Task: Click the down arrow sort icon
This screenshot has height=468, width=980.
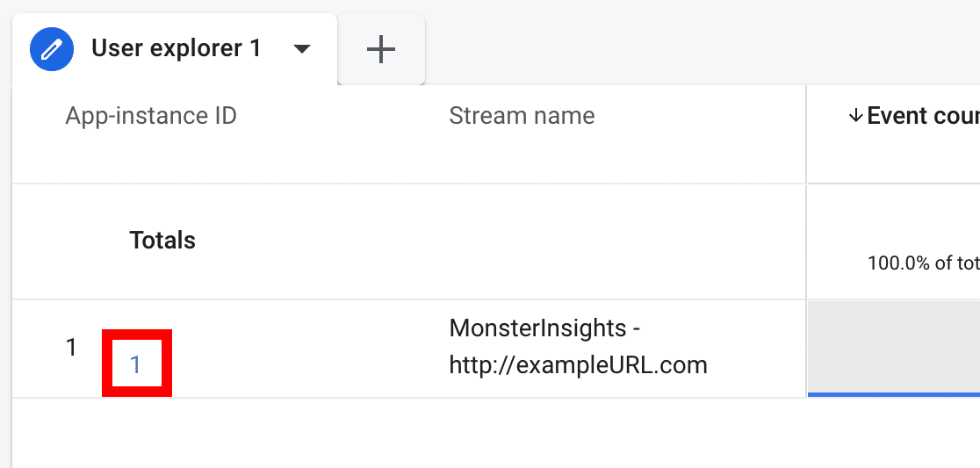Action: coord(855,116)
